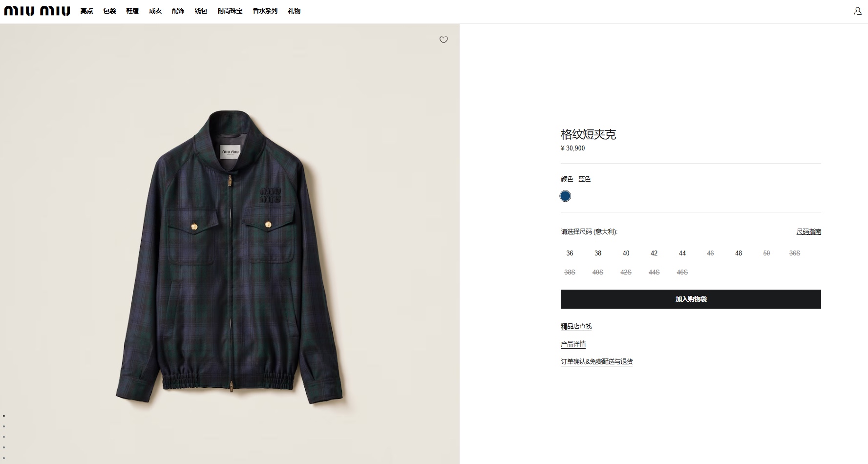This screenshot has height=464, width=868.
Task: Click 加入购物袋 button
Action: (x=691, y=299)
